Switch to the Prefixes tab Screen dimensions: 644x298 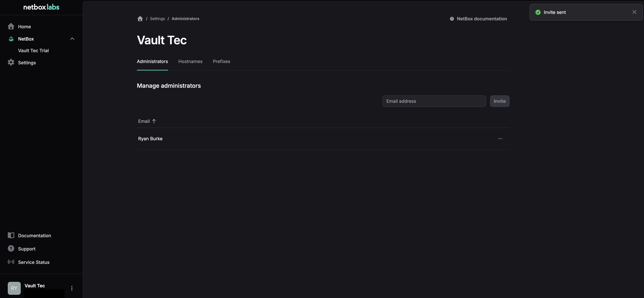pos(221,61)
